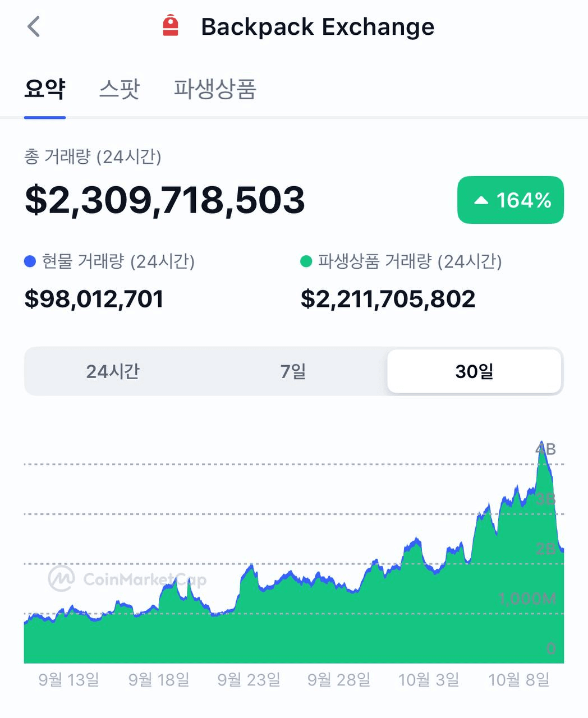Tap the total volume $2,309,718,503 figure

(x=165, y=200)
